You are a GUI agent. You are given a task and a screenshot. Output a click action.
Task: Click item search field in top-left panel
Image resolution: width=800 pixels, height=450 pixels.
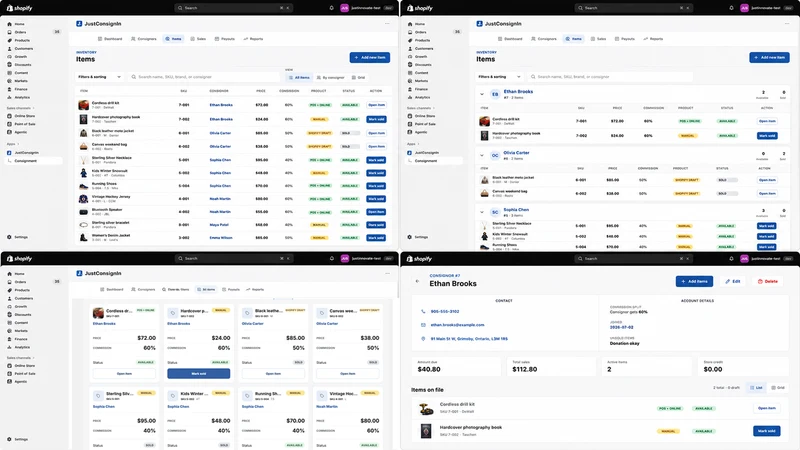(x=203, y=77)
